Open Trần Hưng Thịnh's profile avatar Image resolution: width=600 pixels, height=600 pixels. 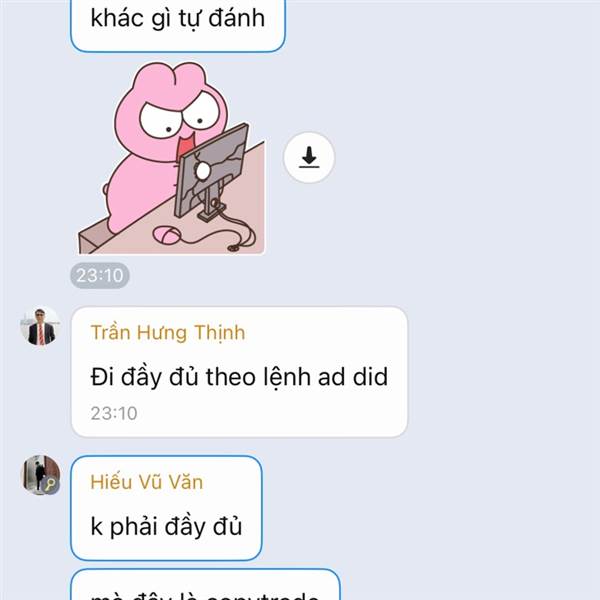(x=40, y=326)
